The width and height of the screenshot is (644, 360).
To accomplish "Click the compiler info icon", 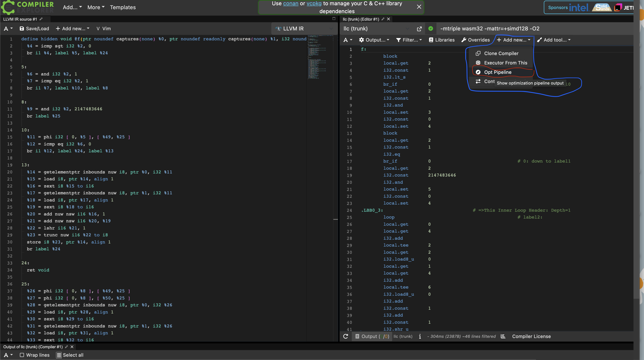I will tap(420, 337).
